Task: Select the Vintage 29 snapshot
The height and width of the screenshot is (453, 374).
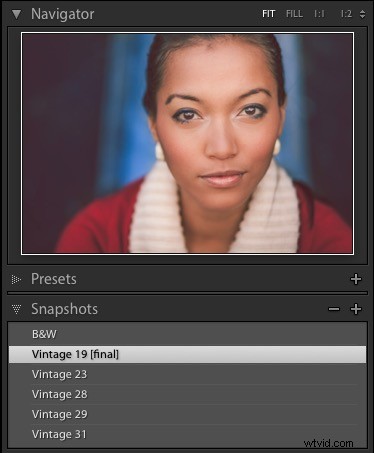Action: tap(187, 414)
